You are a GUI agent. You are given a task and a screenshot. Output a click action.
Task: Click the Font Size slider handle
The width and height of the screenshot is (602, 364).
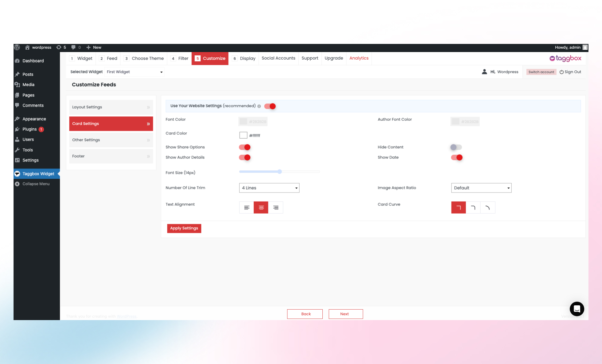(x=280, y=172)
